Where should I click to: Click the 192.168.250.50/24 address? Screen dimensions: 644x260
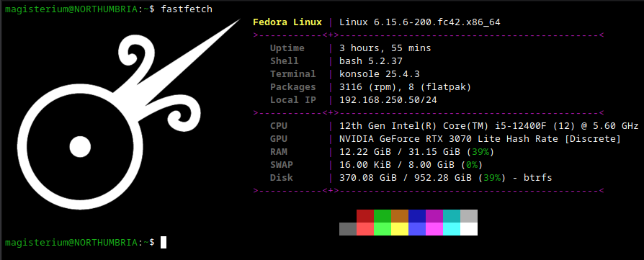pyautogui.click(x=388, y=100)
